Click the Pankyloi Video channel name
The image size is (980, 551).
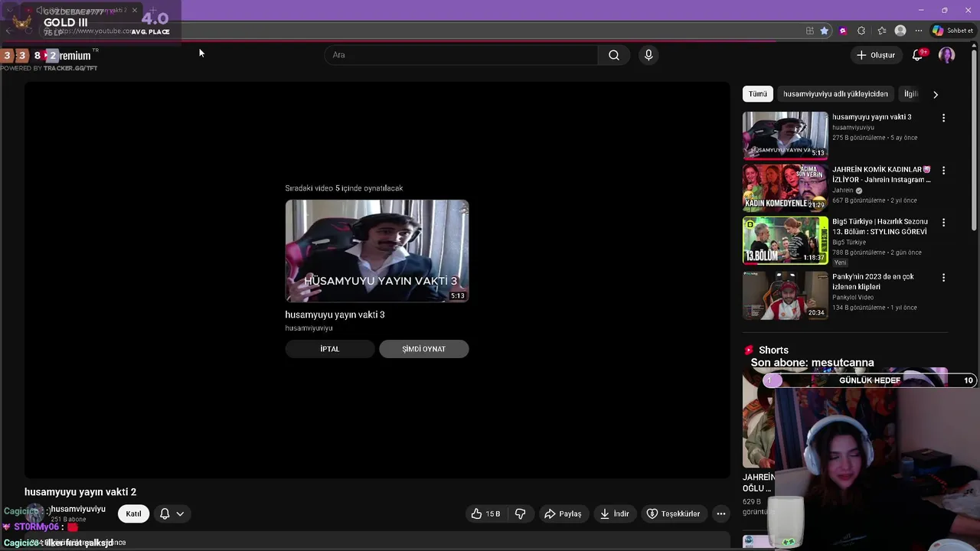point(853,297)
